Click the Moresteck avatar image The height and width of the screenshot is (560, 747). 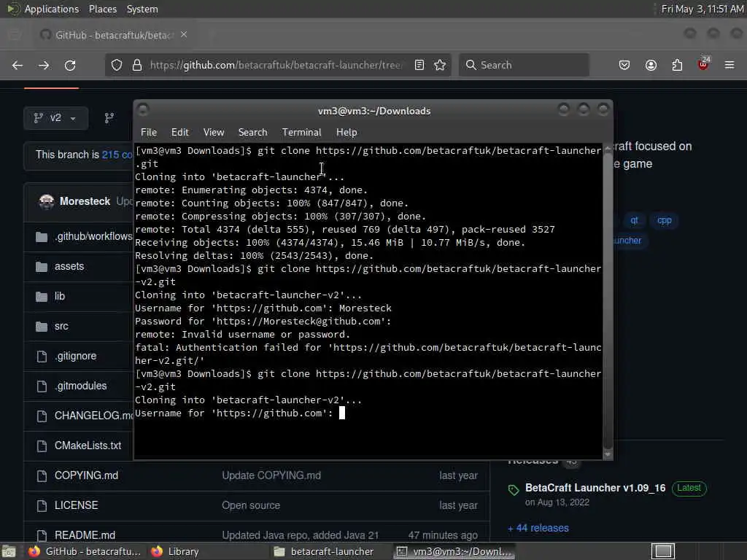click(46, 201)
